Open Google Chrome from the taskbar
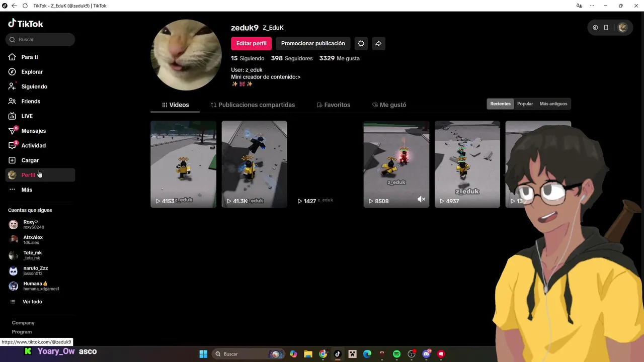The image size is (644, 362). (x=323, y=354)
